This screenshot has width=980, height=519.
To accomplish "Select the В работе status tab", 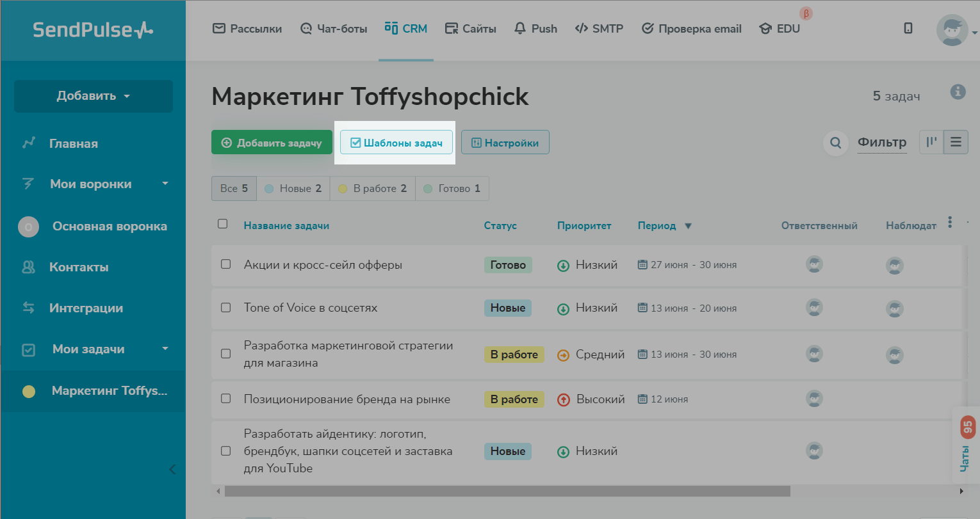I will pyautogui.click(x=372, y=189).
